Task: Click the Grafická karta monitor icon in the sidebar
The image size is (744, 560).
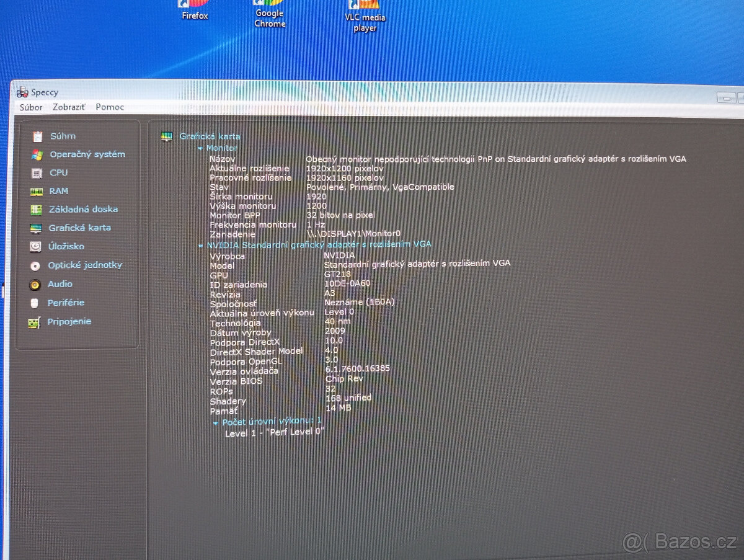Action: pos(36,228)
